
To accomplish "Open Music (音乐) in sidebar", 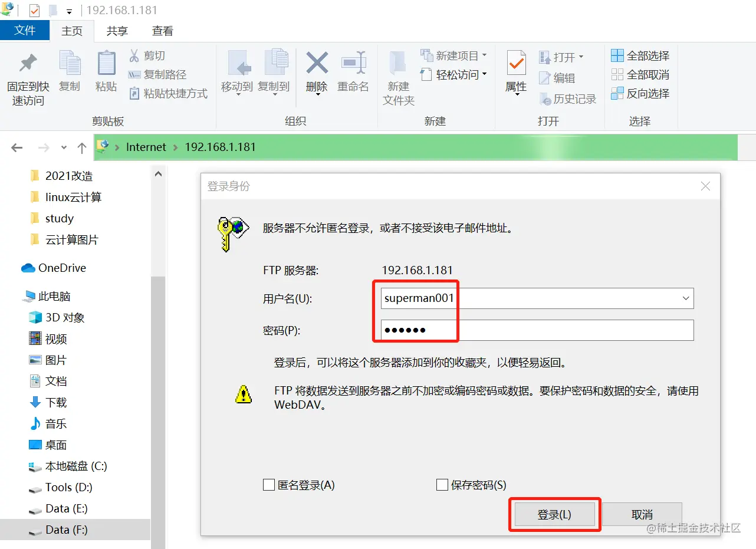I will coord(48,423).
